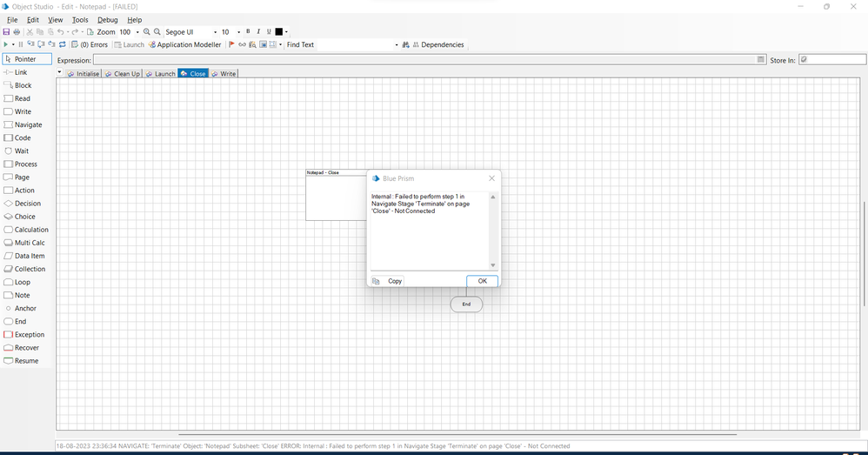
Task: Select the Navigate stage tool
Action: (x=23, y=124)
